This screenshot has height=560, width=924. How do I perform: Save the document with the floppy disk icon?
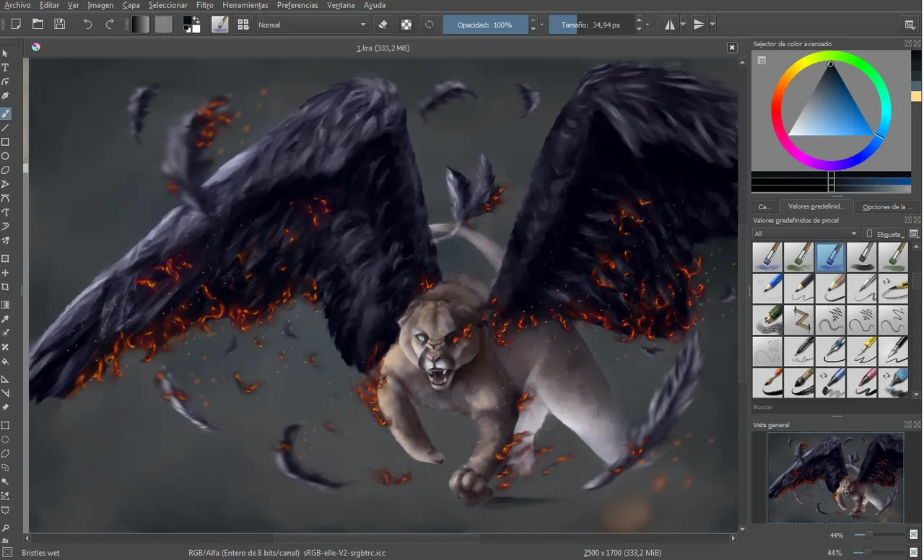(60, 24)
